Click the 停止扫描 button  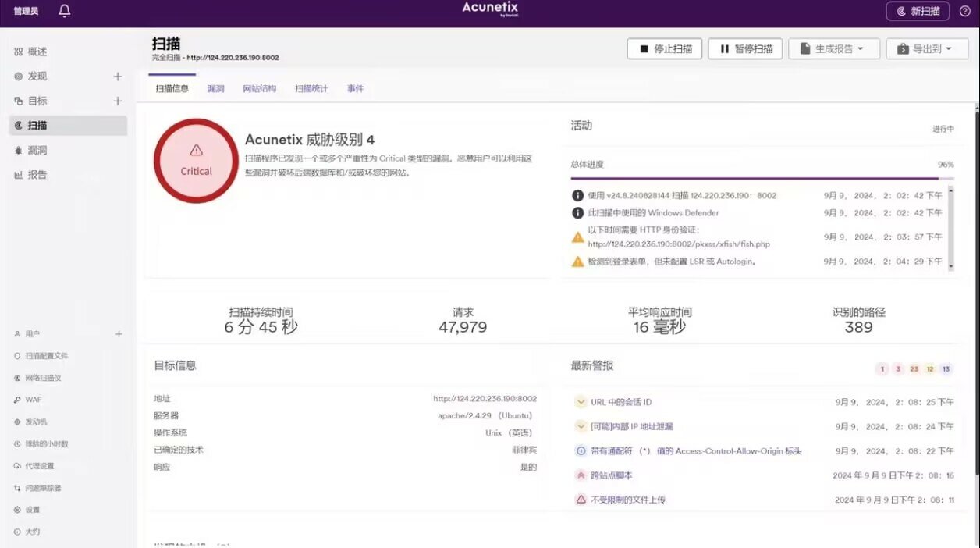665,48
